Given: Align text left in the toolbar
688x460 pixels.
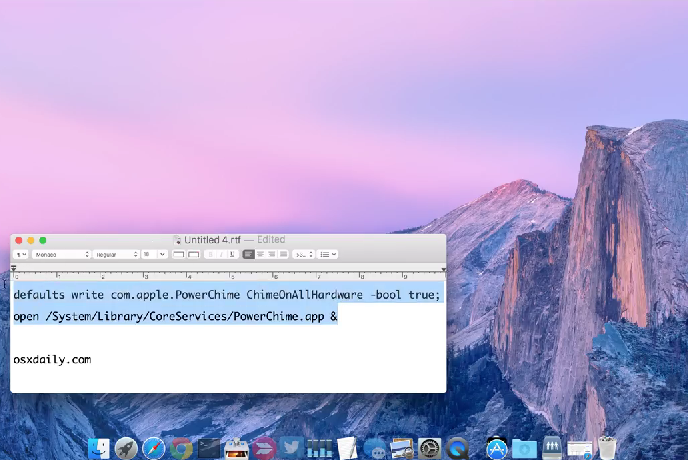Looking at the screenshot, I should (248, 255).
